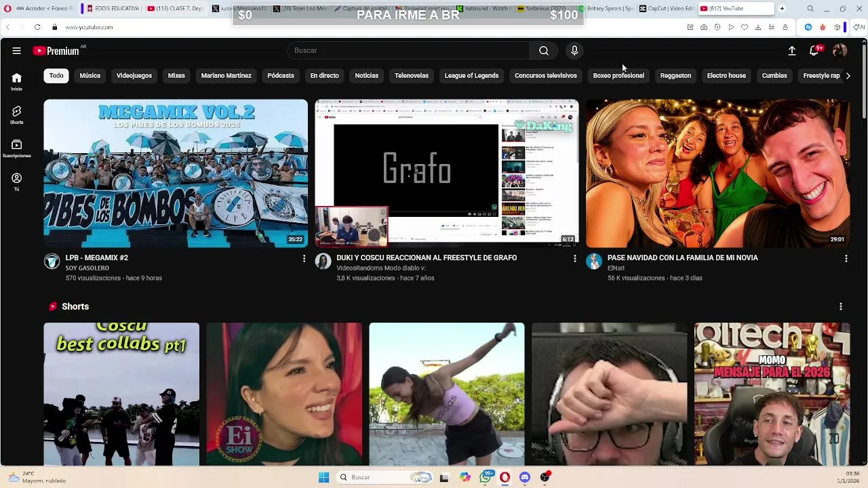Open Suscripciones in the left sidebar

[x=16, y=148]
